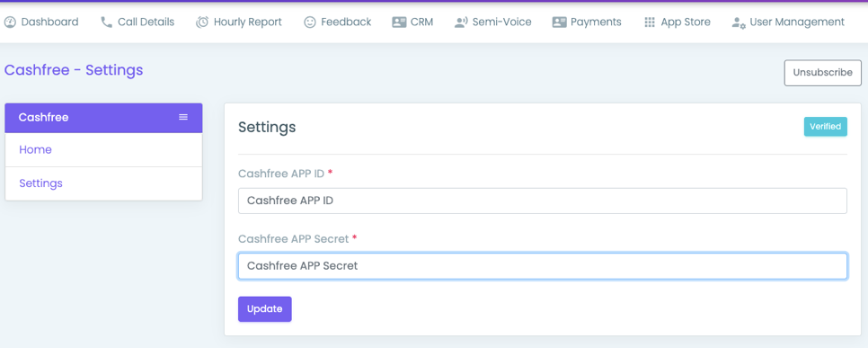Open the Semi-Voice section
This screenshot has width=868, height=348.
492,22
